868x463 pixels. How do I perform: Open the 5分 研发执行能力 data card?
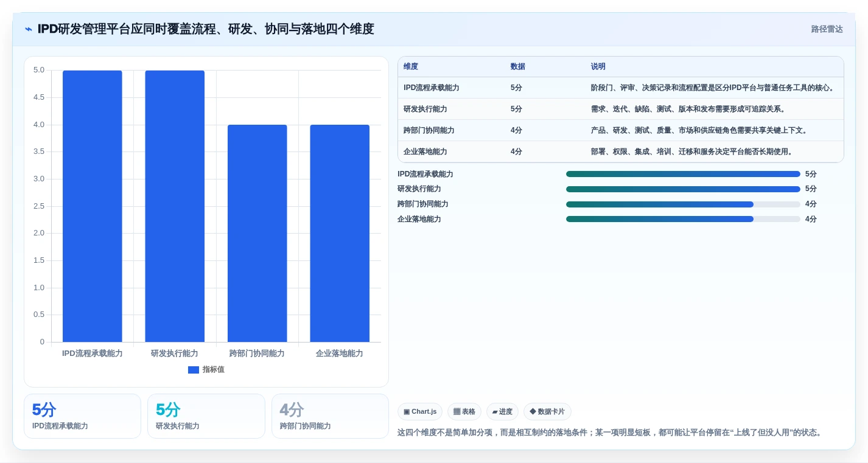point(206,416)
